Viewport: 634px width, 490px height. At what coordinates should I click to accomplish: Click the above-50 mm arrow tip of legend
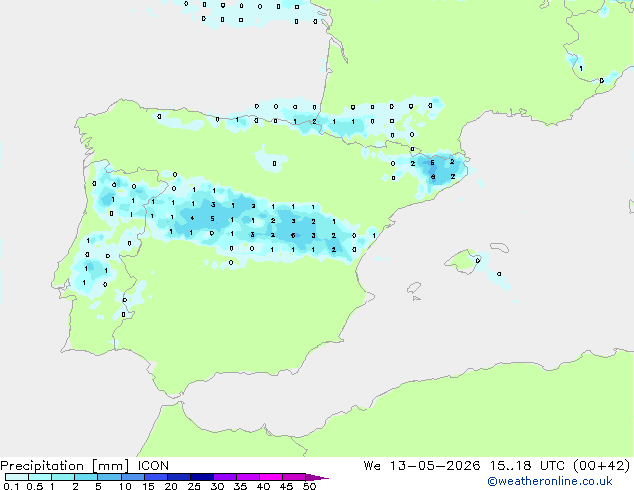point(317,477)
